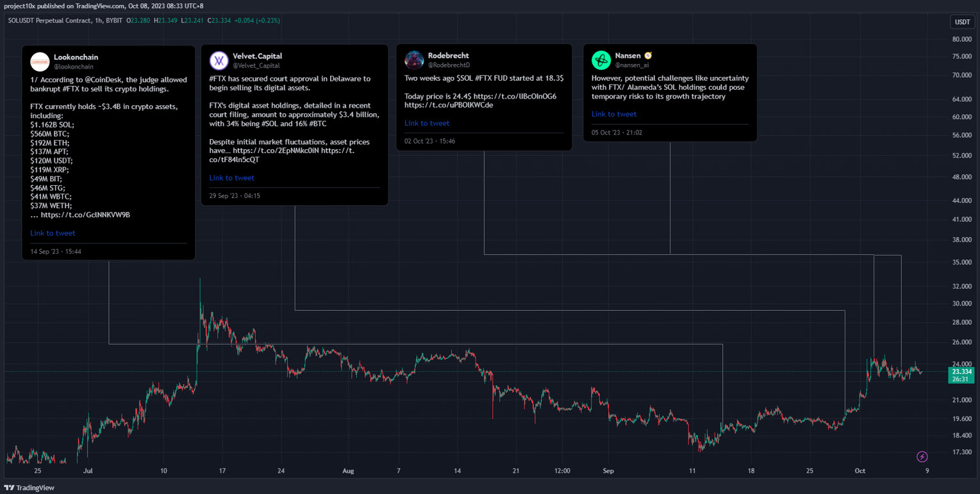
Task: Click the 1h interval label in header
Action: 99,21
